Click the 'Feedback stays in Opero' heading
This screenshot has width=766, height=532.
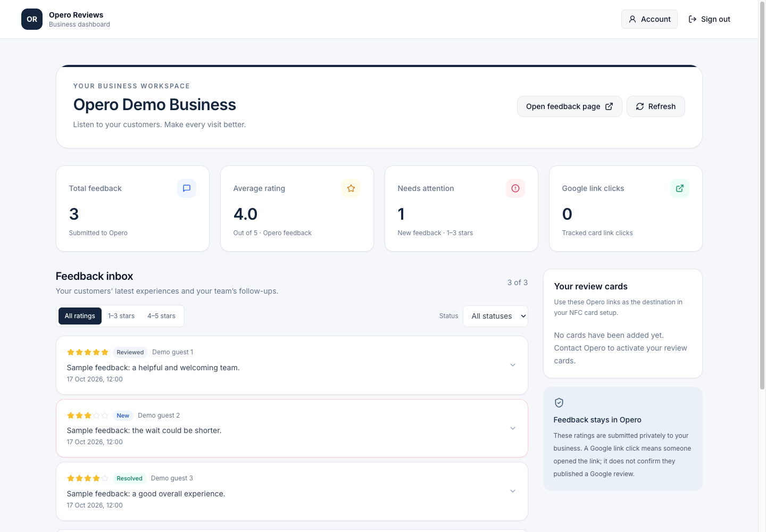pyautogui.click(x=597, y=420)
